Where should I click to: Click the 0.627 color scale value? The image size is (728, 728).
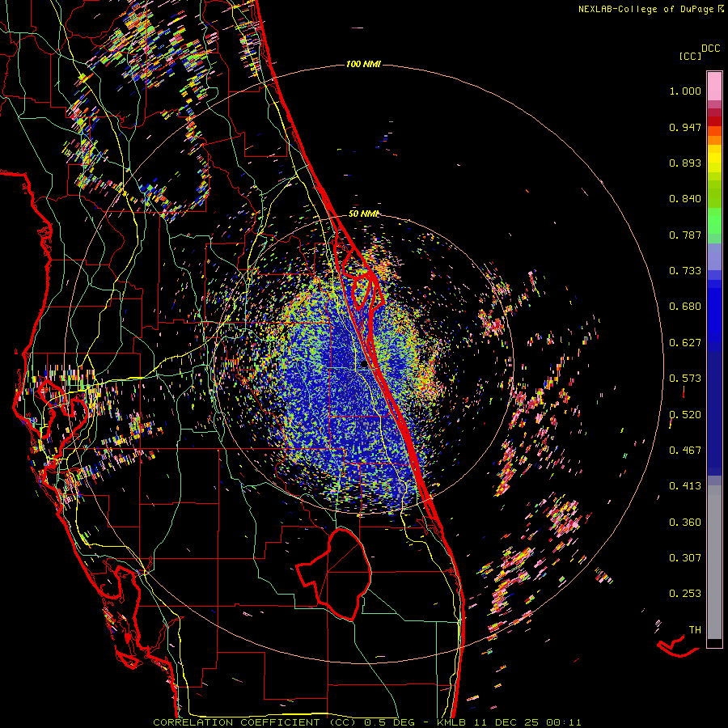pyautogui.click(x=685, y=343)
